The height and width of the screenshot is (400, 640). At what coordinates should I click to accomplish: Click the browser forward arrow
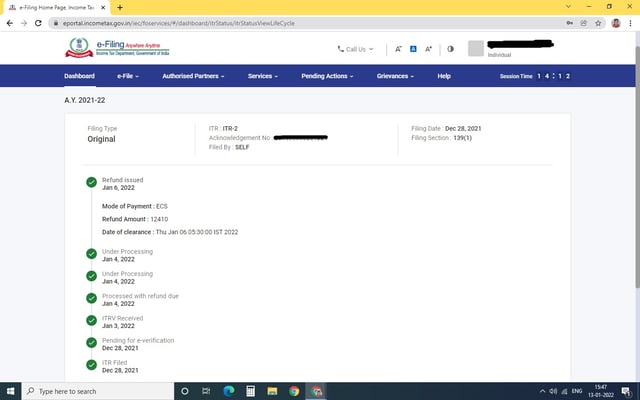coord(24,23)
